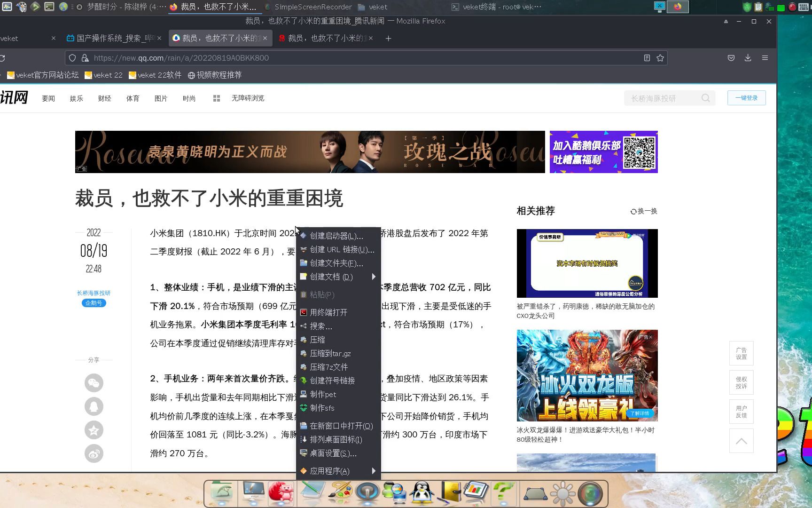This screenshot has height=508, width=812.
Task: Click 换一换 refresh recommendations
Action: pos(644,211)
